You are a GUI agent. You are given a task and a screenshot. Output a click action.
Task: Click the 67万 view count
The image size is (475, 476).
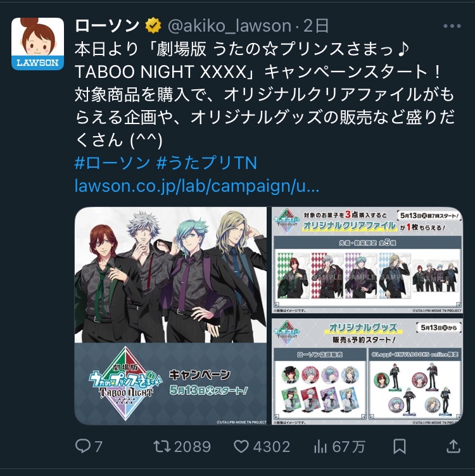[348, 447]
